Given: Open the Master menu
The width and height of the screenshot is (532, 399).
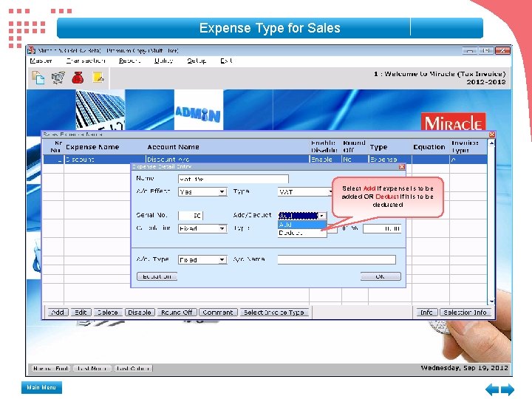Looking at the screenshot, I should point(41,61).
